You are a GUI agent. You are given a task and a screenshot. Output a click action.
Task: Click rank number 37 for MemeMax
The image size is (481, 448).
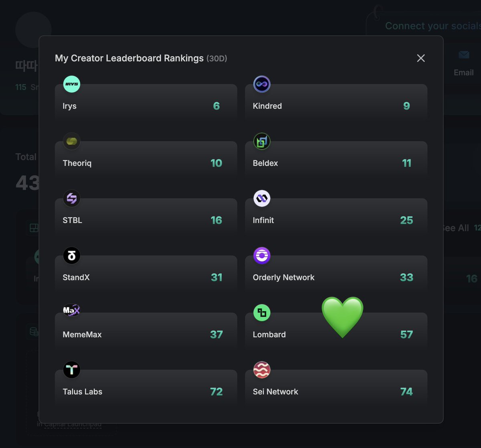point(216,334)
